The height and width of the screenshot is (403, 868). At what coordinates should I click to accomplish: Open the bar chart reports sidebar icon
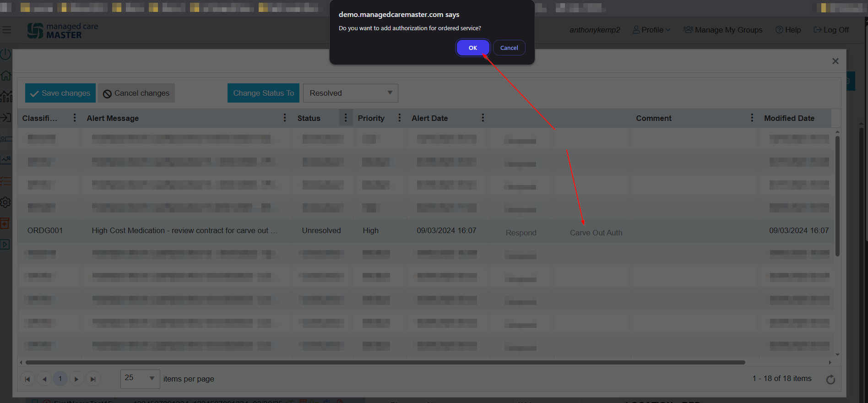coord(6,97)
